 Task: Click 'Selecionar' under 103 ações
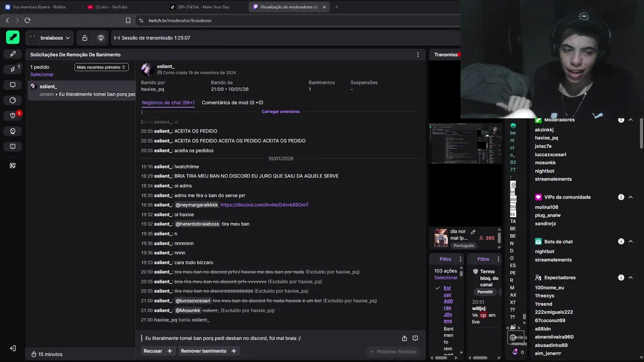tap(446, 278)
